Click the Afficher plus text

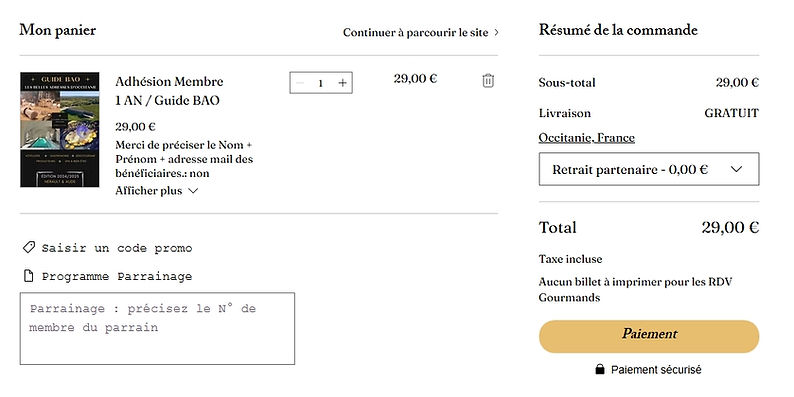tap(148, 191)
